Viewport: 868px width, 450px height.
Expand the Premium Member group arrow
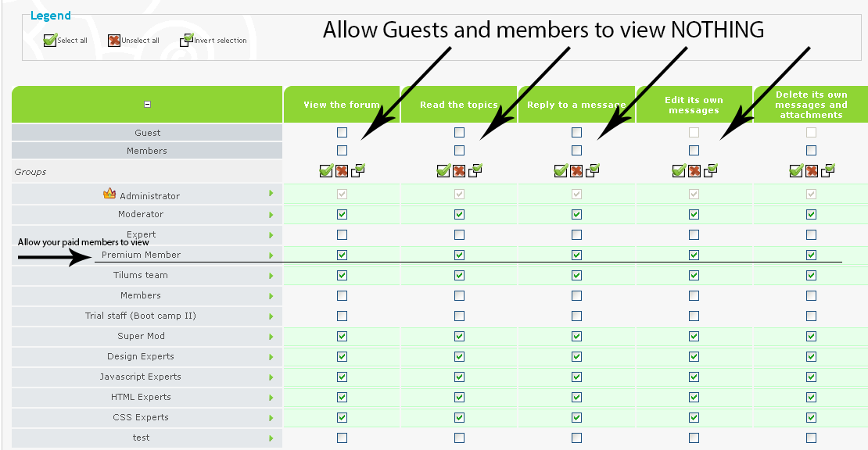[x=271, y=255]
